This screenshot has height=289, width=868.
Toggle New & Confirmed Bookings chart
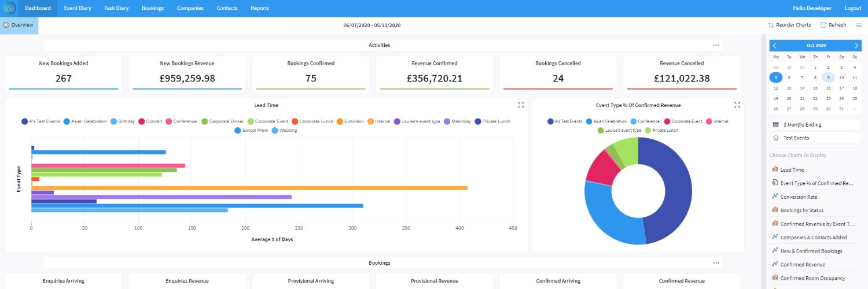click(815, 251)
